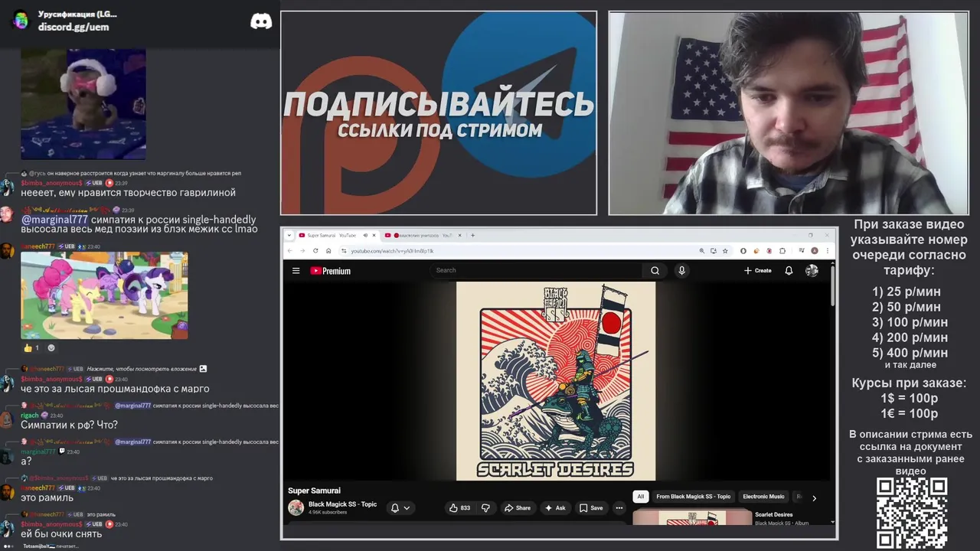Add a reaction with the smiley icon
980x551 pixels.
pyautogui.click(x=51, y=347)
